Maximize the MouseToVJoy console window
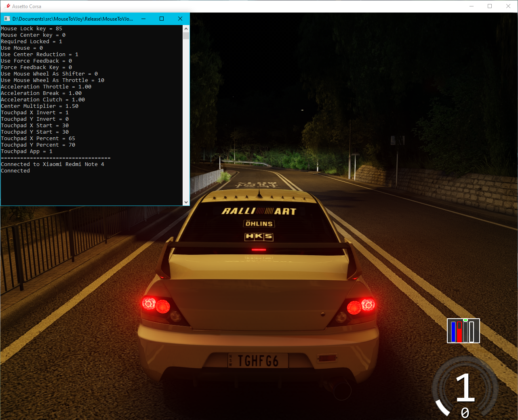 click(x=162, y=19)
